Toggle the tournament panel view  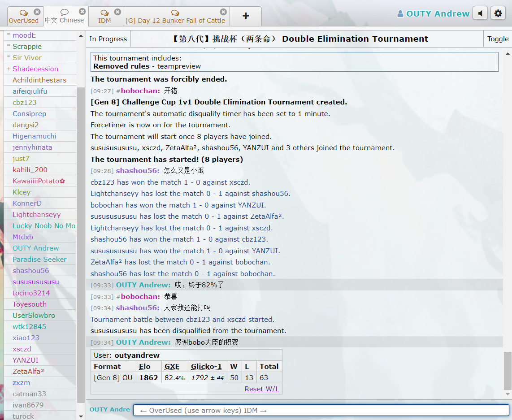(498, 39)
